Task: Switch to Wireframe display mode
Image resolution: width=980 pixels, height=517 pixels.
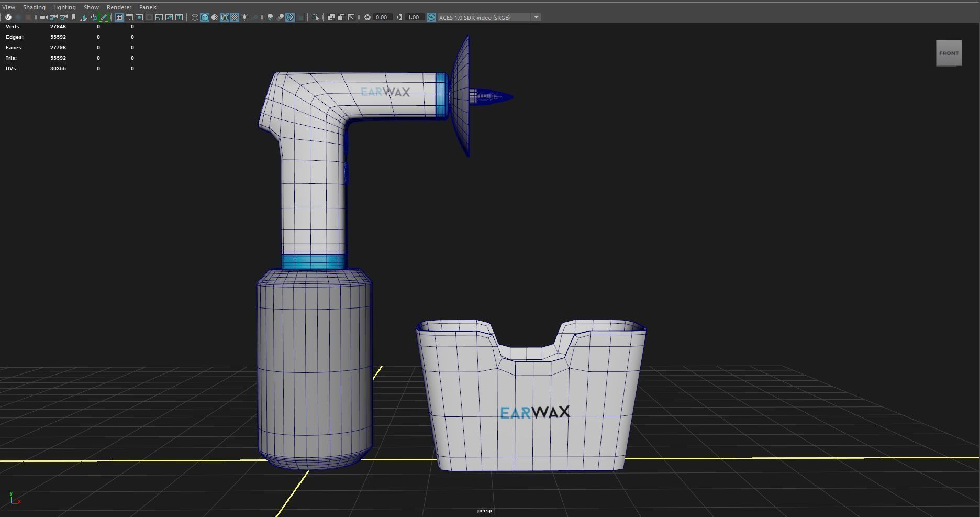Action: point(195,17)
